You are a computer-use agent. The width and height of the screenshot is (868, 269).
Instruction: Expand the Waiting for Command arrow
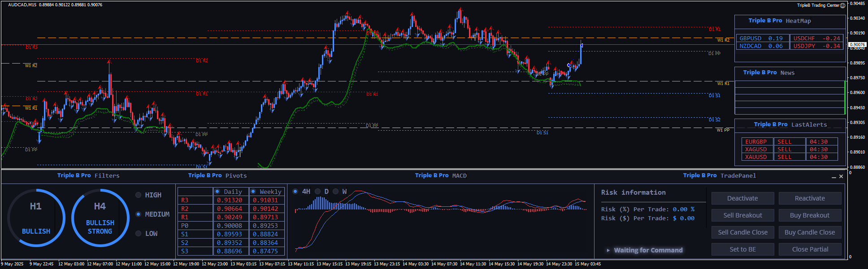(608, 250)
